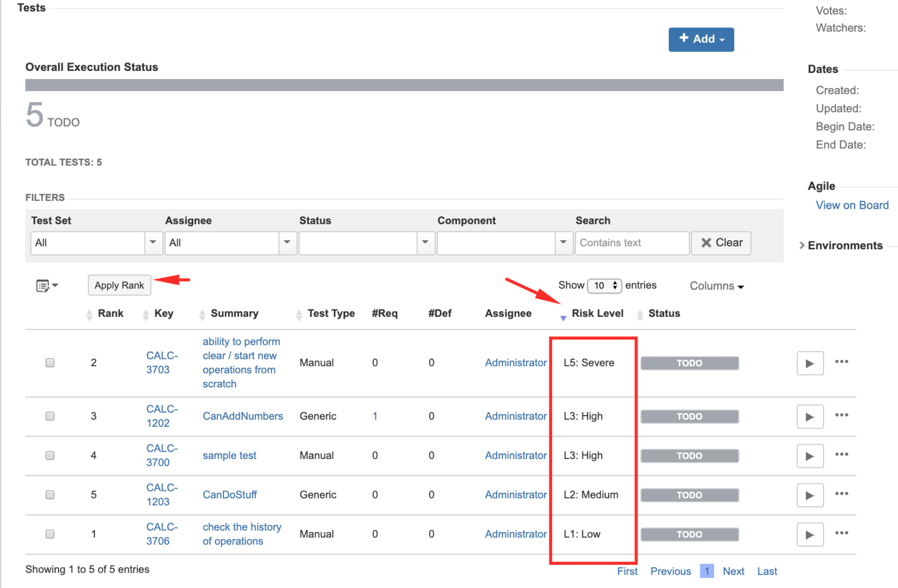The height and width of the screenshot is (588, 898).
Task: Click the L1: Low risk level cell
Action: 582,534
